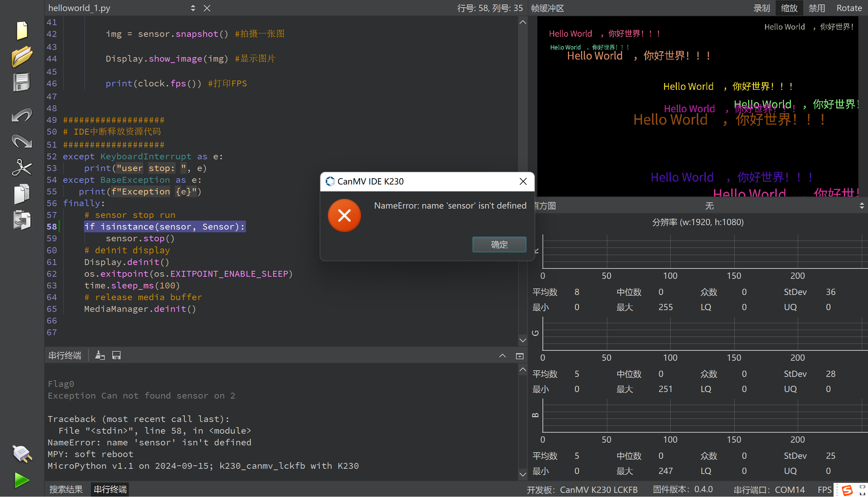Image resolution: width=868 pixels, height=497 pixels.
Task: Click 确定 in the NameError dialog
Action: [499, 244]
